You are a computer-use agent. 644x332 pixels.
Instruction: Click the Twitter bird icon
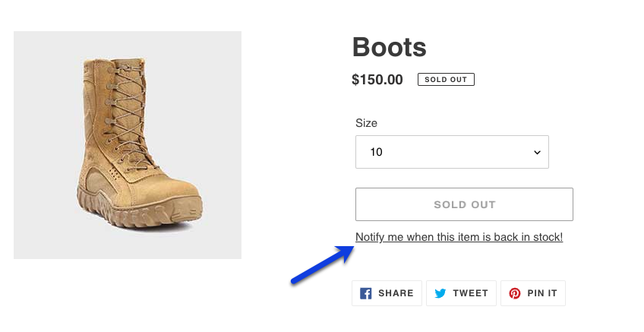coord(441,293)
